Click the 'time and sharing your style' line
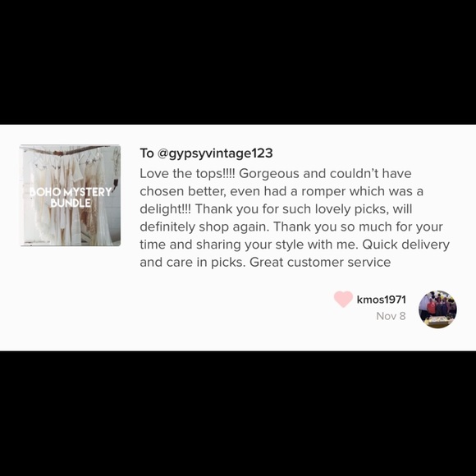Image resolution: width=476 pixels, height=476 pixels. click(295, 245)
